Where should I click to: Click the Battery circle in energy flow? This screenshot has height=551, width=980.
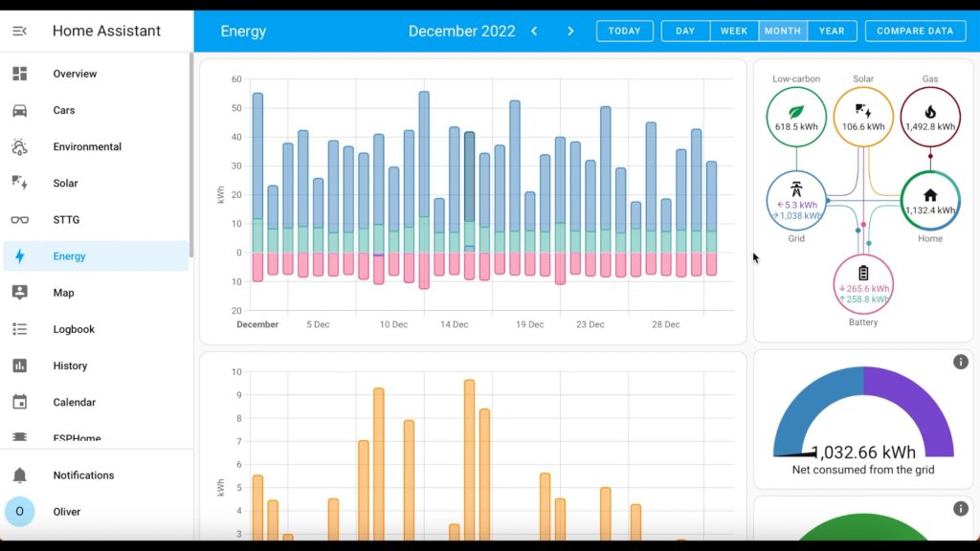863,284
